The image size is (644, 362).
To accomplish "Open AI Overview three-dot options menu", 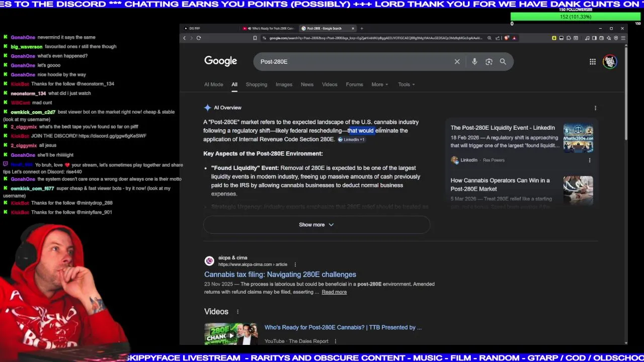I will 595,108.
